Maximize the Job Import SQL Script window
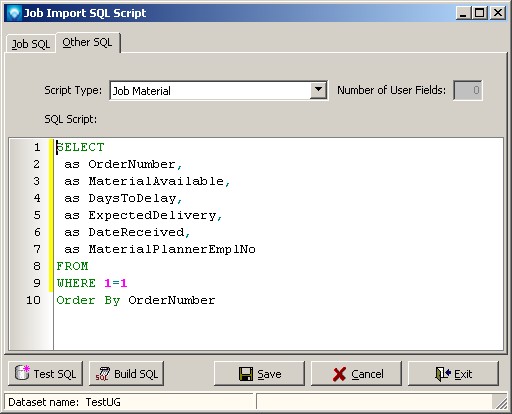The height and width of the screenshot is (414, 512). coord(480,13)
